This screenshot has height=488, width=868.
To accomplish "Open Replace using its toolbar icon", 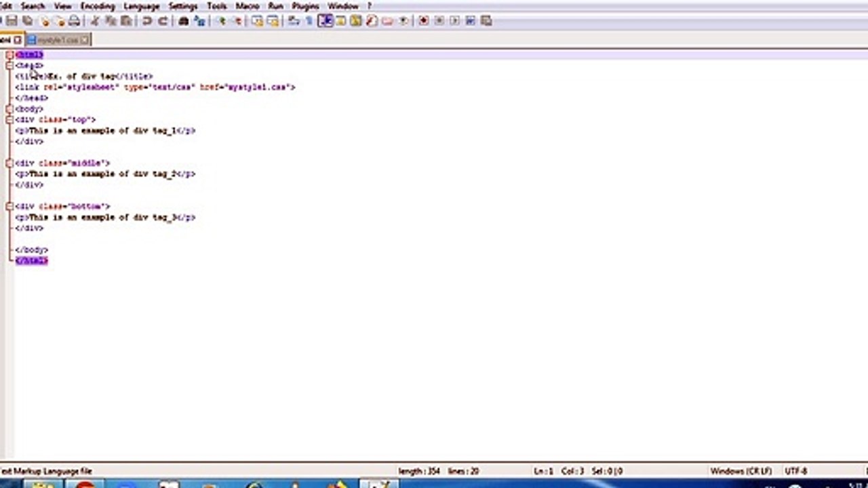I will coord(199,21).
